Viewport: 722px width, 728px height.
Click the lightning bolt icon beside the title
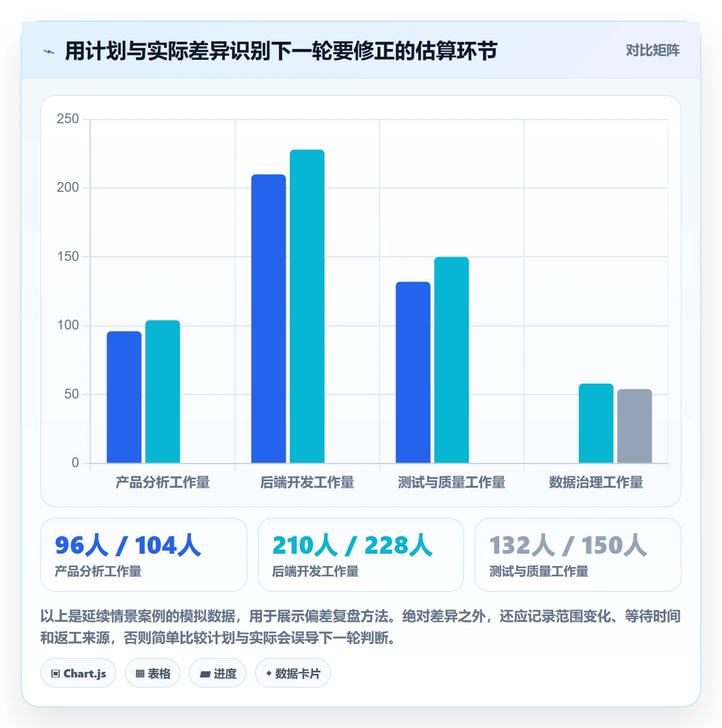(49, 52)
